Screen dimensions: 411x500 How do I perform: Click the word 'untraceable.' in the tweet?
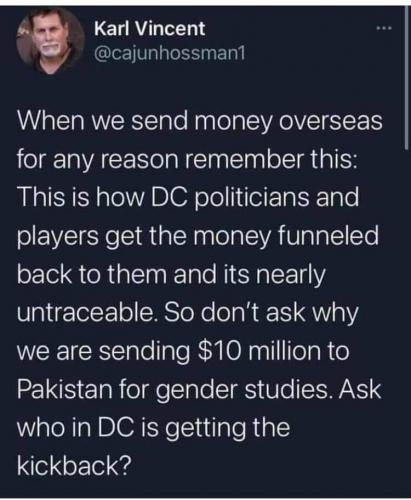point(86,313)
